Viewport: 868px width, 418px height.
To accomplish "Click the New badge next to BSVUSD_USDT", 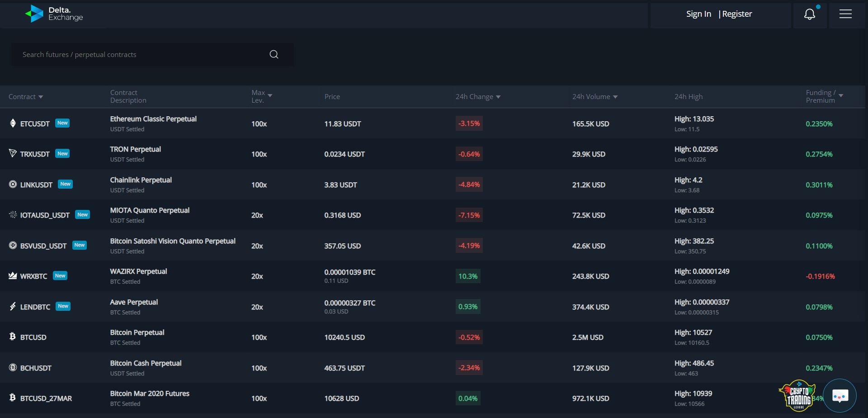I will point(80,245).
